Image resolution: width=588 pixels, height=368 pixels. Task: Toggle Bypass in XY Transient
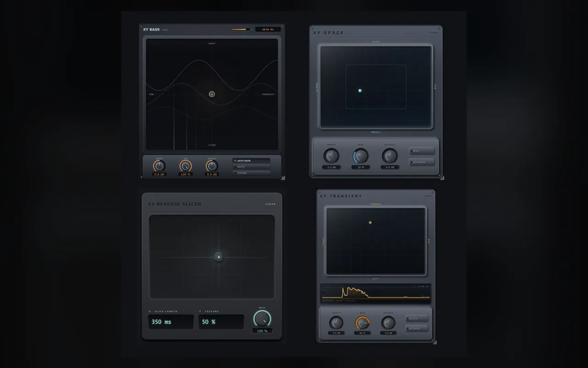click(417, 328)
